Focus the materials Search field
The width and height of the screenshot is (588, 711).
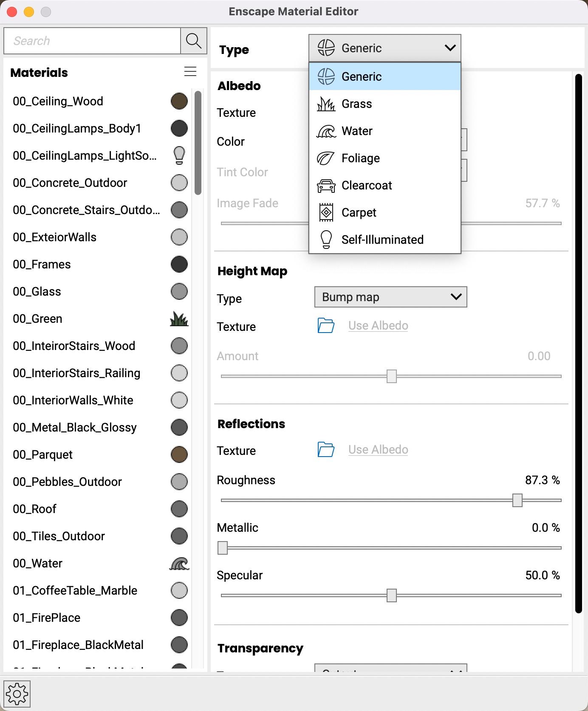[x=92, y=41]
